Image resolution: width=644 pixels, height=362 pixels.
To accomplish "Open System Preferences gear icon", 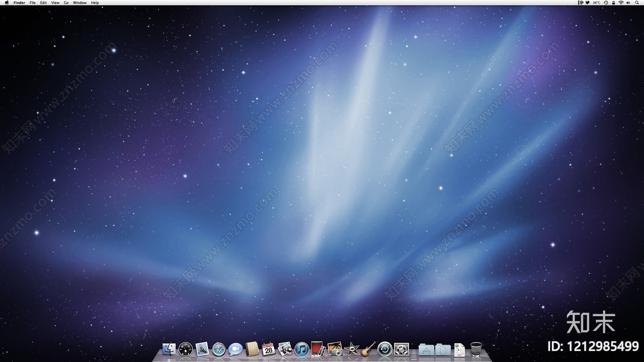I will tap(401, 349).
